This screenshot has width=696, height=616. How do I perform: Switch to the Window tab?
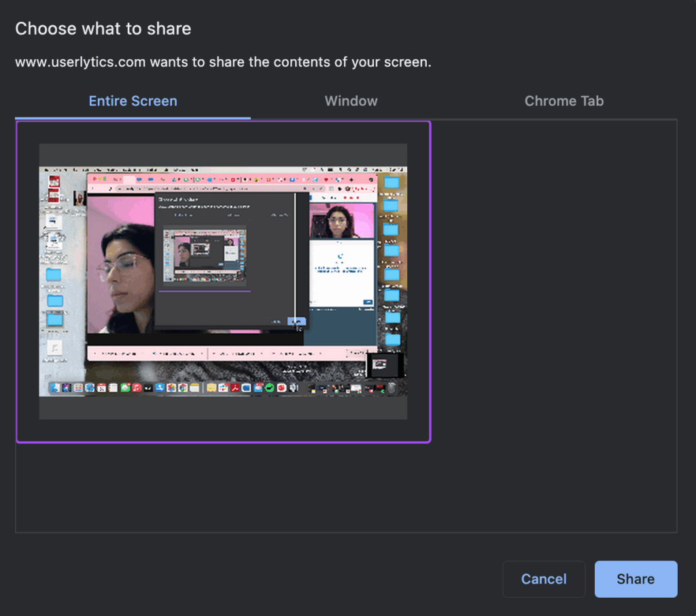pyautogui.click(x=351, y=101)
